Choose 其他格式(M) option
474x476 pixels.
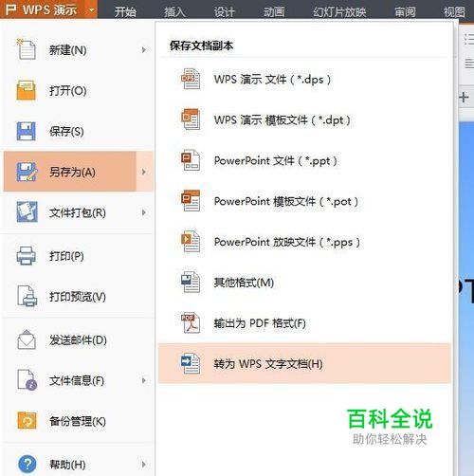[x=304, y=283]
